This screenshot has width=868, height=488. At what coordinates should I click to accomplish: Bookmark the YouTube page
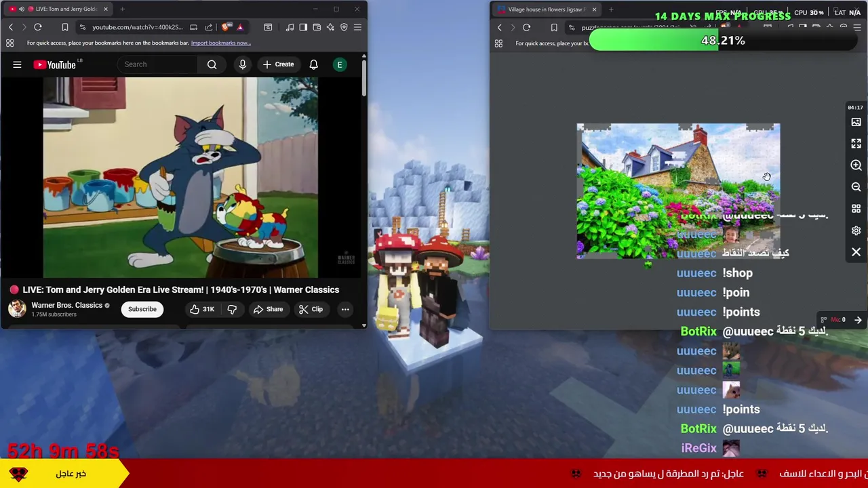click(x=65, y=27)
